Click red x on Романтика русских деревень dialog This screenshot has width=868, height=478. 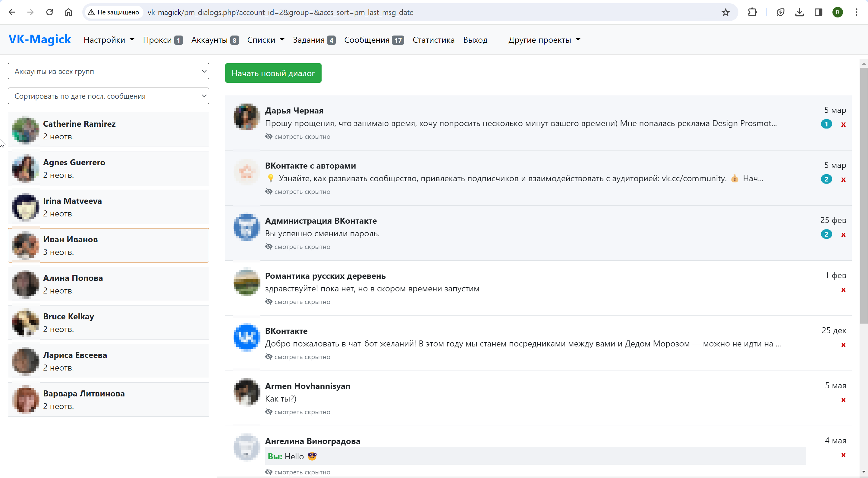pos(843,290)
